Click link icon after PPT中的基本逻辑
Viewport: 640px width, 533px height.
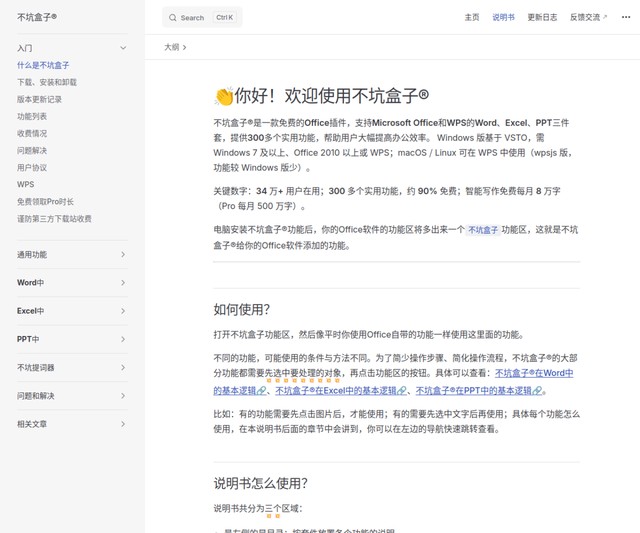click(x=537, y=391)
